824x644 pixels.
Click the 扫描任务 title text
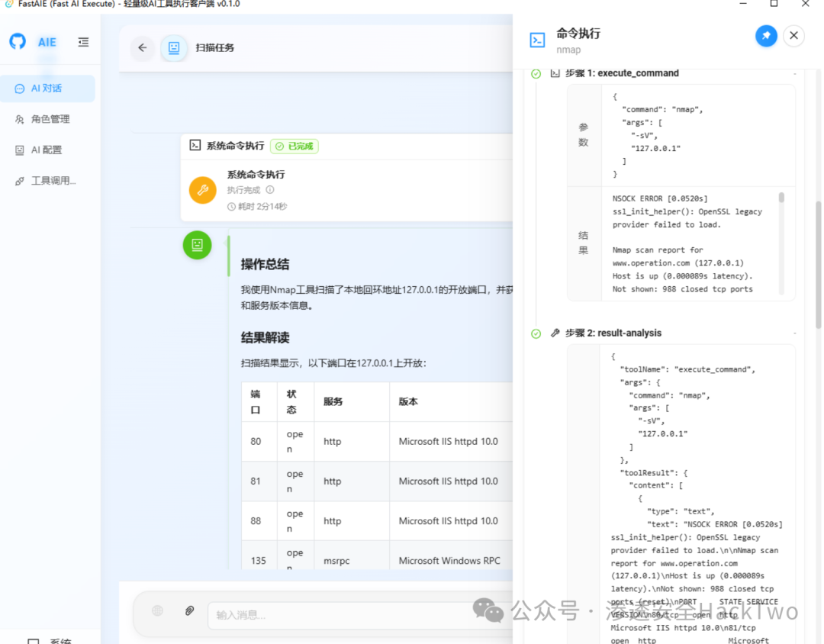pyautogui.click(x=215, y=48)
